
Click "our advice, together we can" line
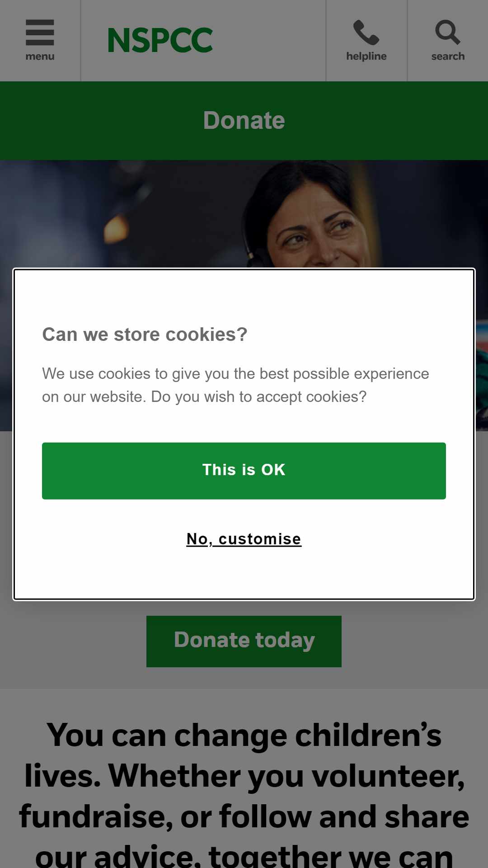point(244,856)
